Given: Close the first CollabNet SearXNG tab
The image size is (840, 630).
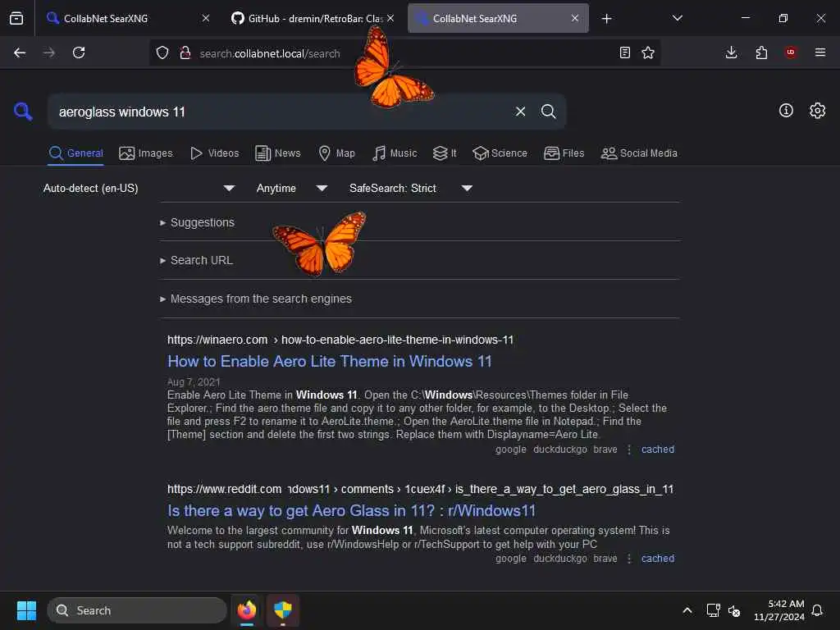Looking at the screenshot, I should (206, 18).
